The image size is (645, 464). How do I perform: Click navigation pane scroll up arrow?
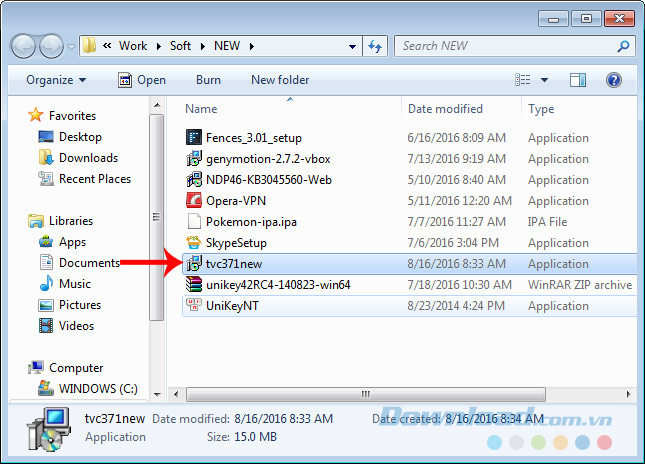(x=157, y=105)
